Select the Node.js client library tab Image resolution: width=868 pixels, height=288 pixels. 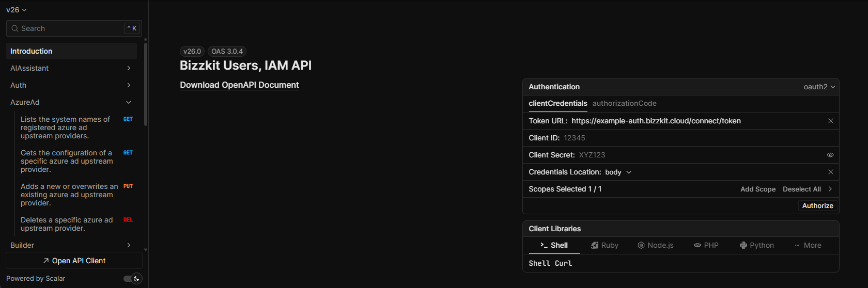[x=656, y=245]
